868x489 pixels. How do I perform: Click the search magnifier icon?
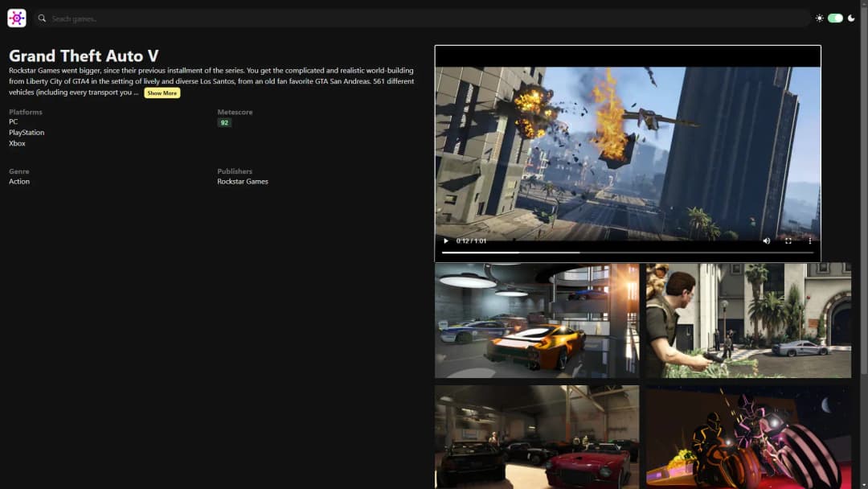click(x=42, y=18)
